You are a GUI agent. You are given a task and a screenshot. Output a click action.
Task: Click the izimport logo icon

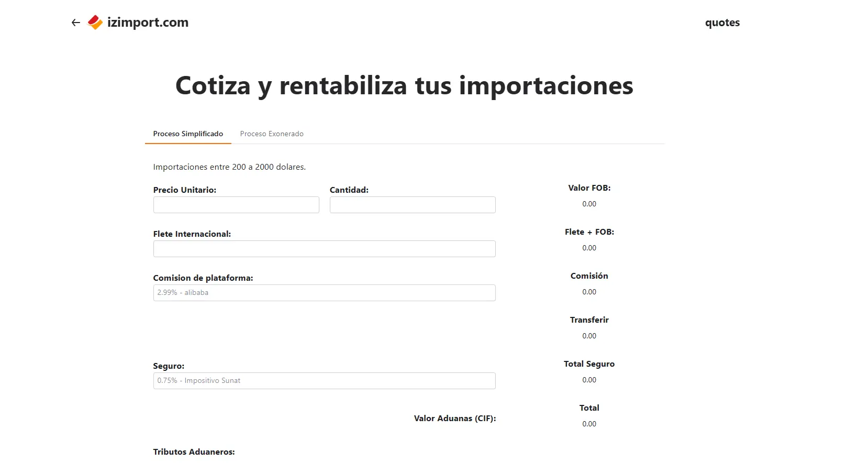click(x=95, y=23)
